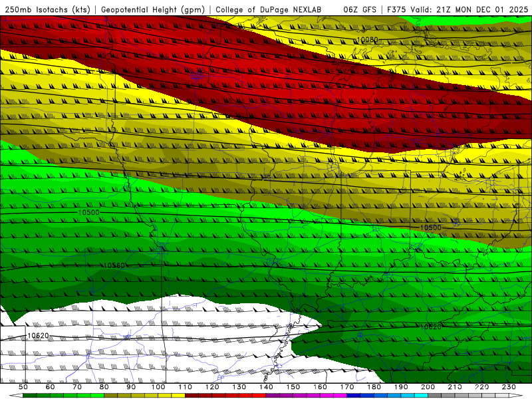Image resolution: width=532 pixels, height=399 pixels.
Task: Click the eastern 10620 contour label
Action: tap(430, 327)
